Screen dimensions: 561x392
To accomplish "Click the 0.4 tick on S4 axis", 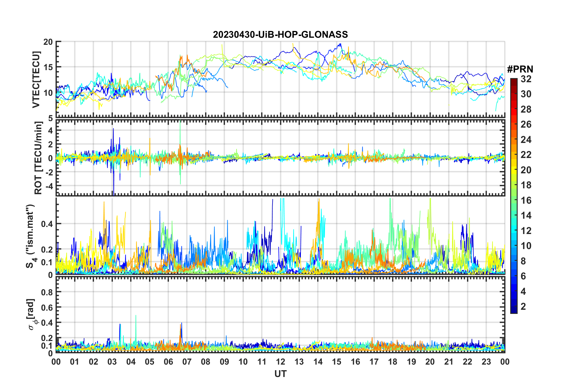I will point(47,224).
